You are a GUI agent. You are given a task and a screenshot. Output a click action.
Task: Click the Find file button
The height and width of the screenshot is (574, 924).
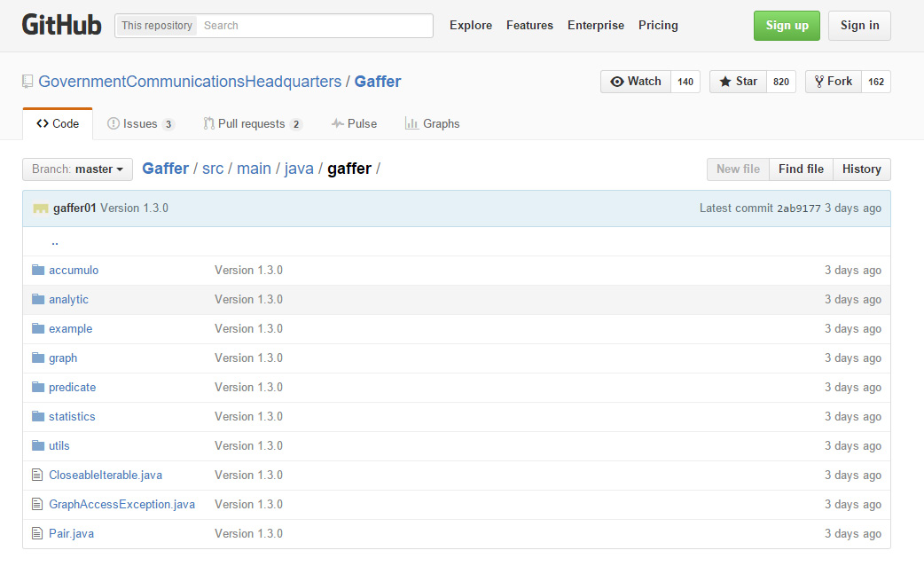pos(801,169)
